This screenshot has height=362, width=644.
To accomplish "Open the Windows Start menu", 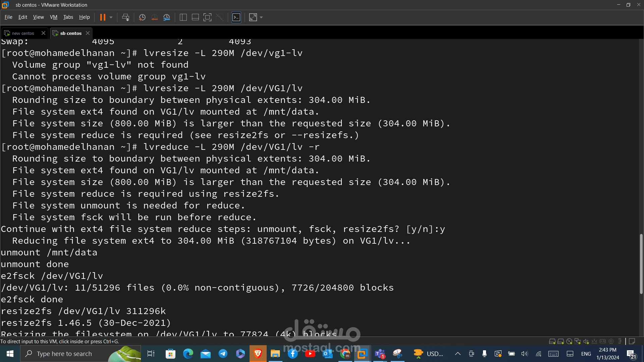I will point(10,354).
